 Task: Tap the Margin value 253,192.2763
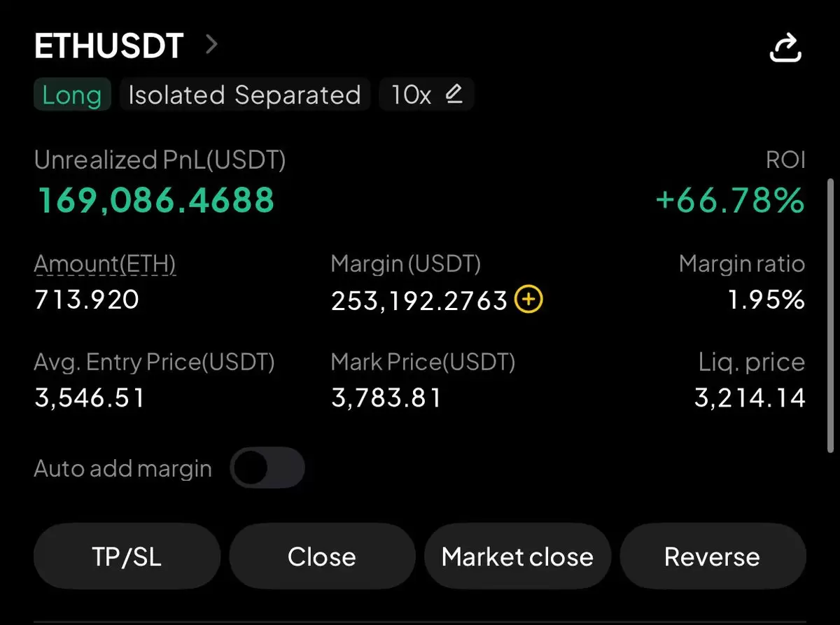tap(419, 301)
